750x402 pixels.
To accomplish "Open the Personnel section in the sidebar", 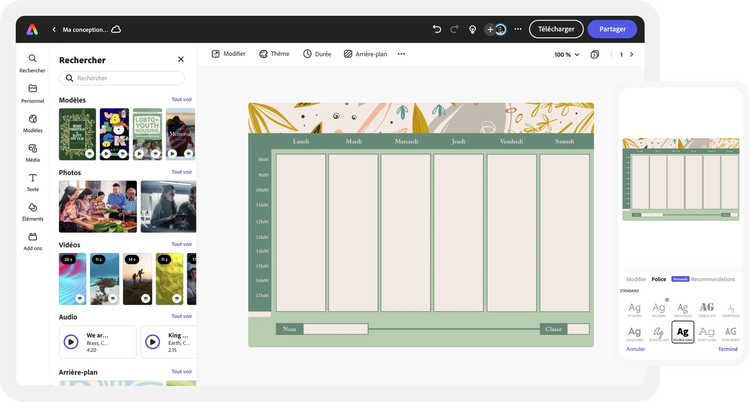I will pyautogui.click(x=33, y=93).
